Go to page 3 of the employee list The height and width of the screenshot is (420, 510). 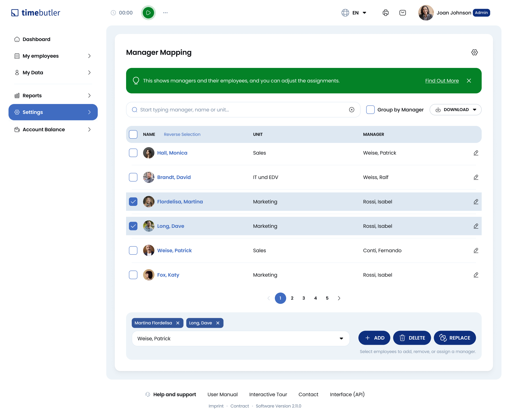(304, 298)
